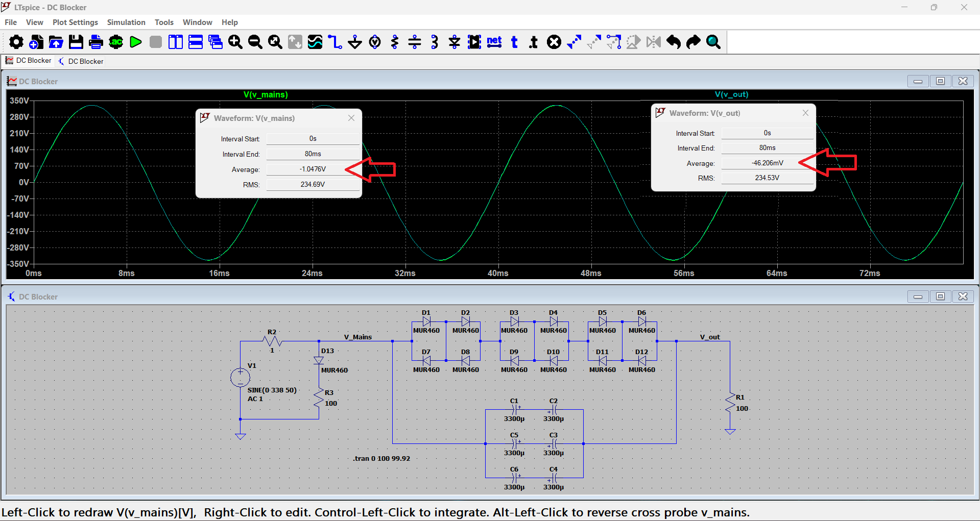Zoom to fit the view
Image resolution: width=980 pixels, height=521 pixels.
[275, 42]
